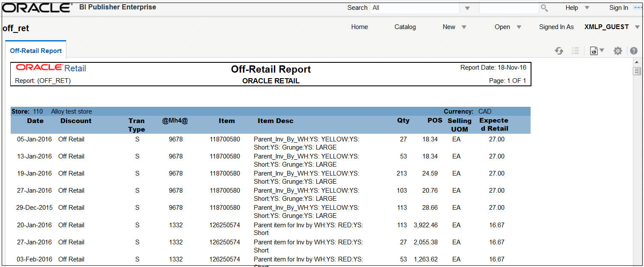Viewport: 644px width, 267px height.
Task: Click the empty search text box
Action: (509, 8)
